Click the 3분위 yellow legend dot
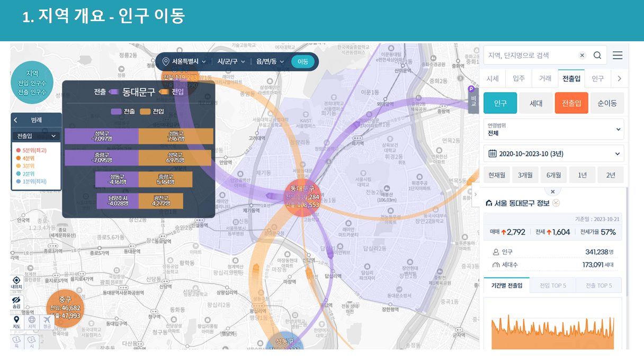Viewport: 644px width, 362px height. click(19, 166)
